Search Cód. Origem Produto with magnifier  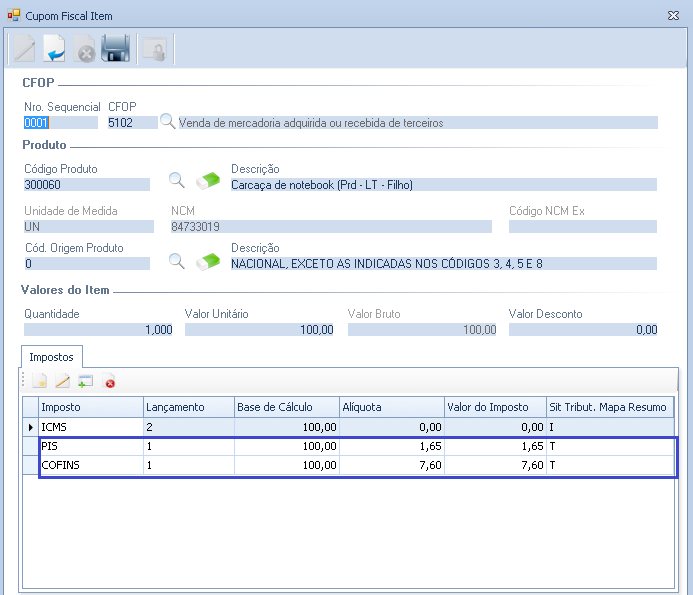point(176,262)
